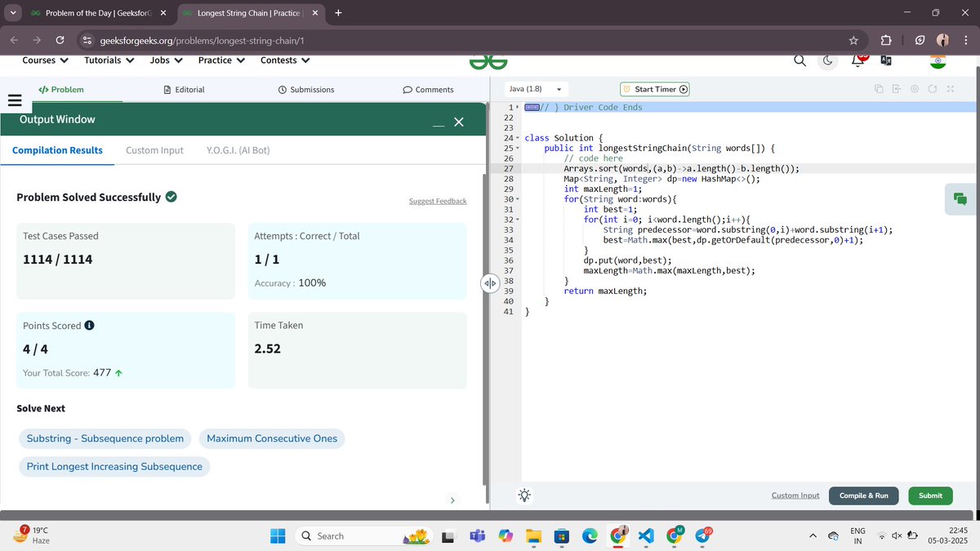View site information icon in address bar

[87, 40]
